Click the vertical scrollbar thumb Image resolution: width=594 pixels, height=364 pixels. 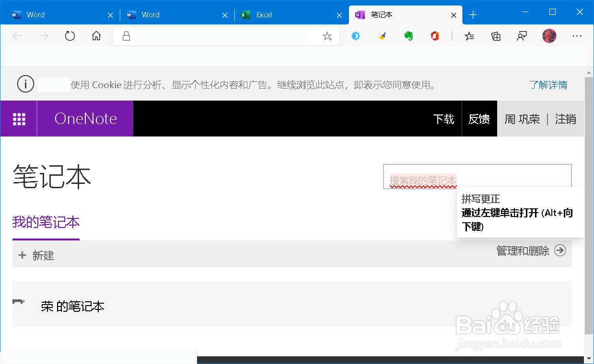point(589,205)
